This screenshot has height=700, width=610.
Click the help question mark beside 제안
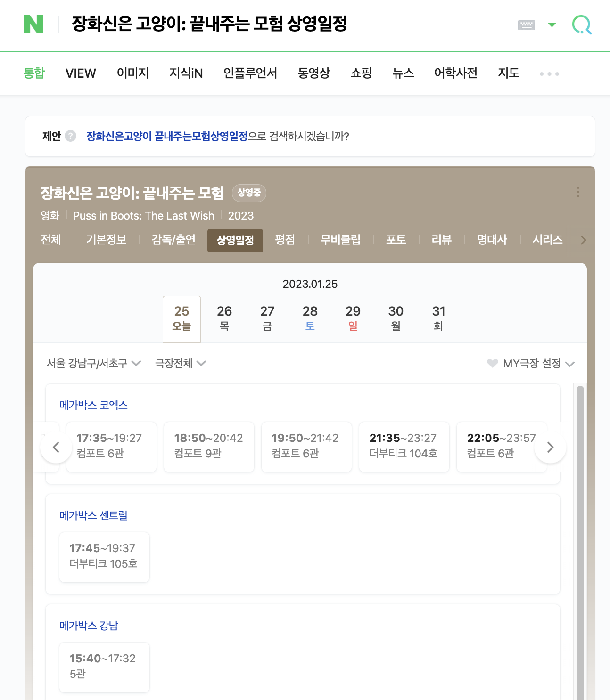point(71,136)
